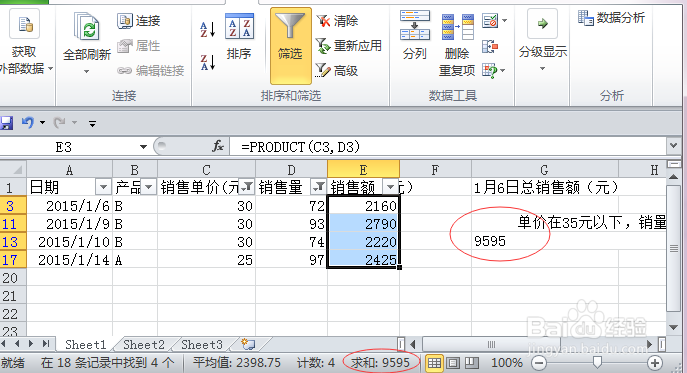Reapply the filter
687x373 pixels.
pos(349,46)
